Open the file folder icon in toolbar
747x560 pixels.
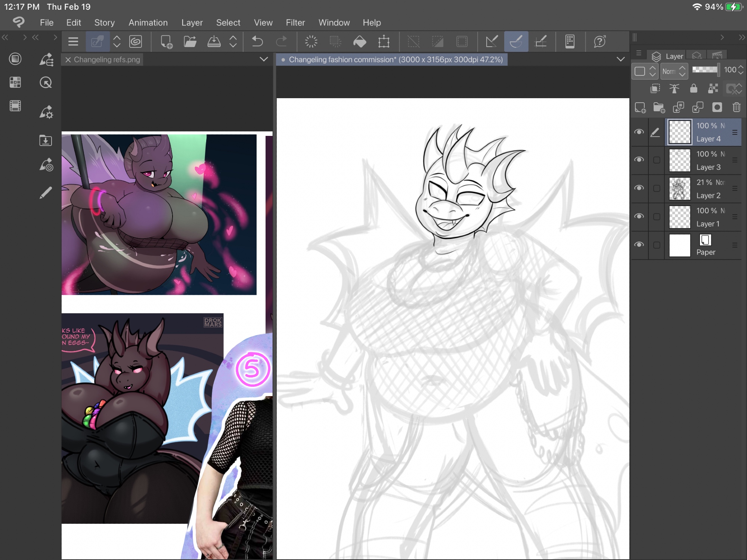[x=190, y=41]
